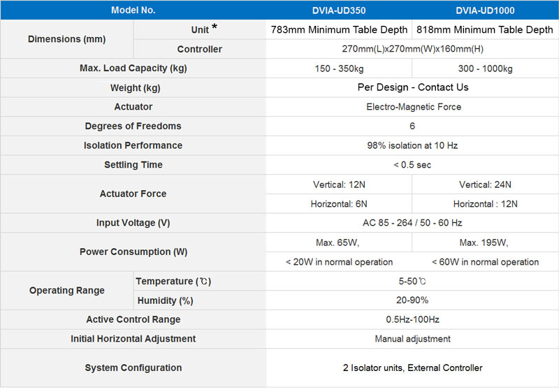Click the controller dimensions 270mm(L)x270mm(W)x160mm(H)

tap(412, 49)
